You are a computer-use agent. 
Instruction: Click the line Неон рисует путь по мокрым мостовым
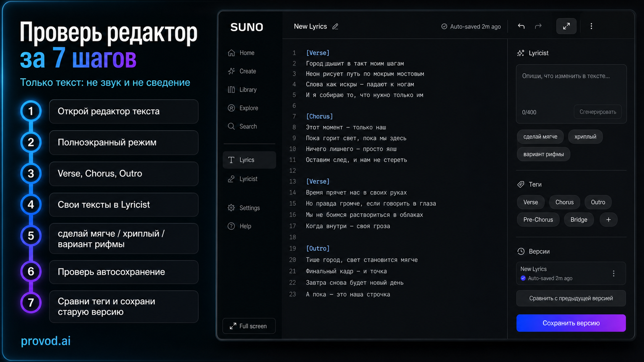coord(365,74)
